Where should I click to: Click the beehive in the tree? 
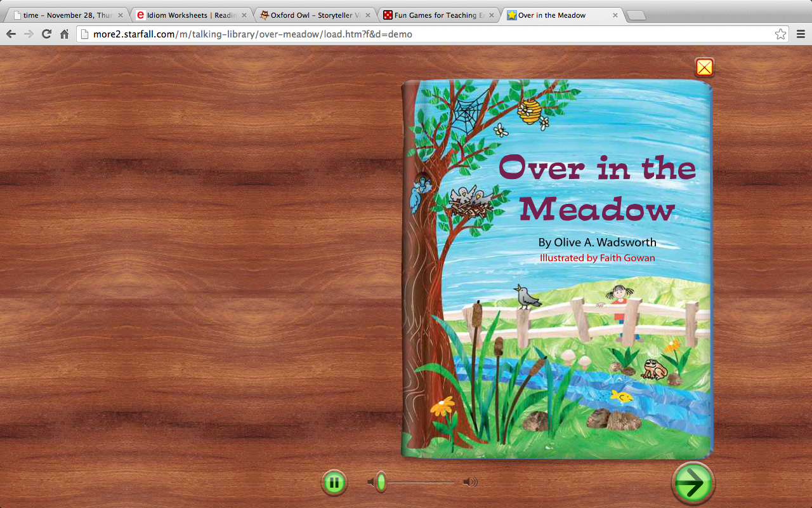pyautogui.click(x=528, y=112)
